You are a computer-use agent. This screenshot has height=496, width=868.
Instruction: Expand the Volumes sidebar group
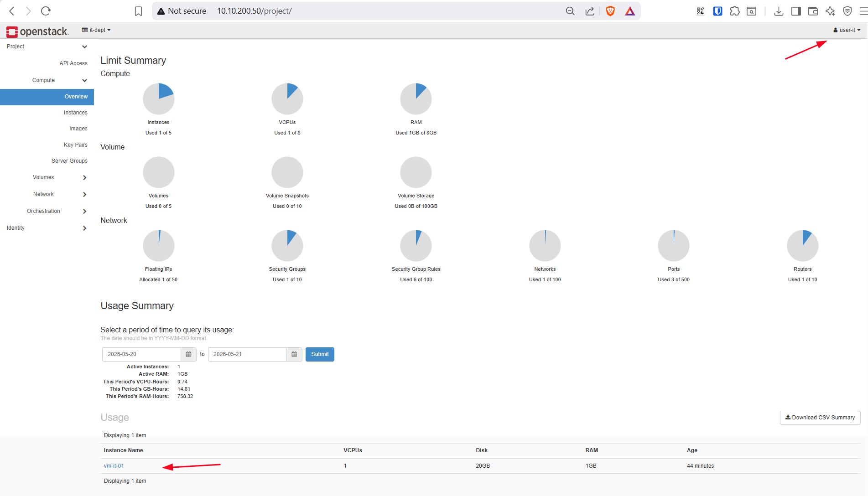click(x=47, y=177)
